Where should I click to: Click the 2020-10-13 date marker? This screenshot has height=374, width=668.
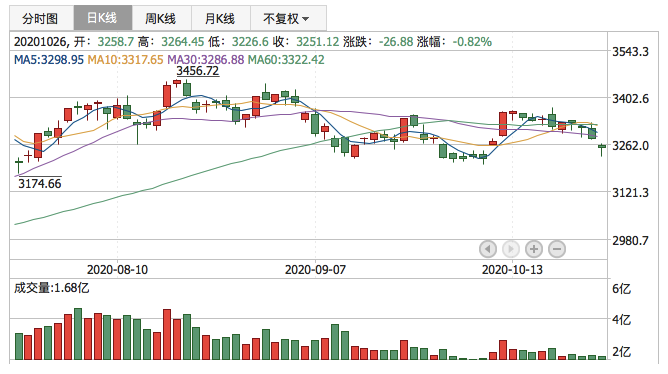coord(512,270)
